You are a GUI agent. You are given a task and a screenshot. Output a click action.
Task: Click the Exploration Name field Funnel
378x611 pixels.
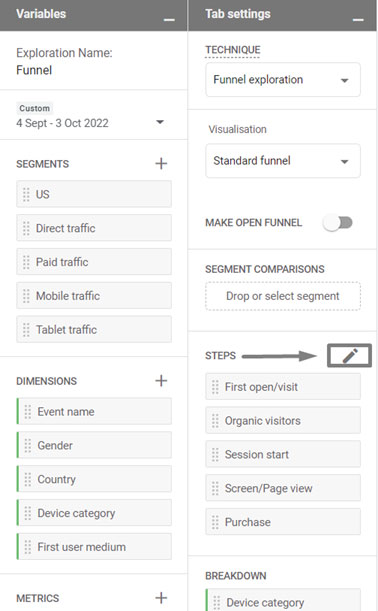click(34, 70)
